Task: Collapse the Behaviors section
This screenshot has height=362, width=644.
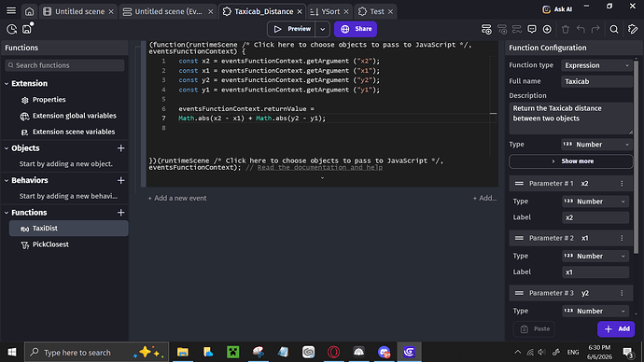Action: click(7, 180)
